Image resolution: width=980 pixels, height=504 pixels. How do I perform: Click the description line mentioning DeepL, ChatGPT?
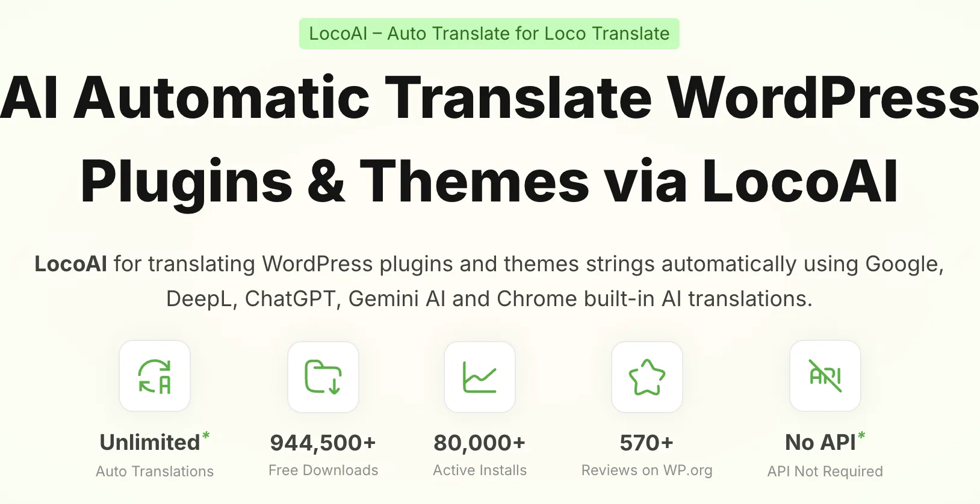[x=489, y=299]
